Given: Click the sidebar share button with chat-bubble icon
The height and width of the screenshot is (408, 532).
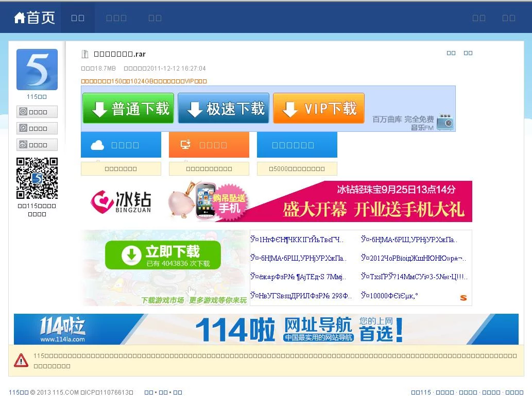Looking at the screenshot, I should pyautogui.click(x=37, y=128).
